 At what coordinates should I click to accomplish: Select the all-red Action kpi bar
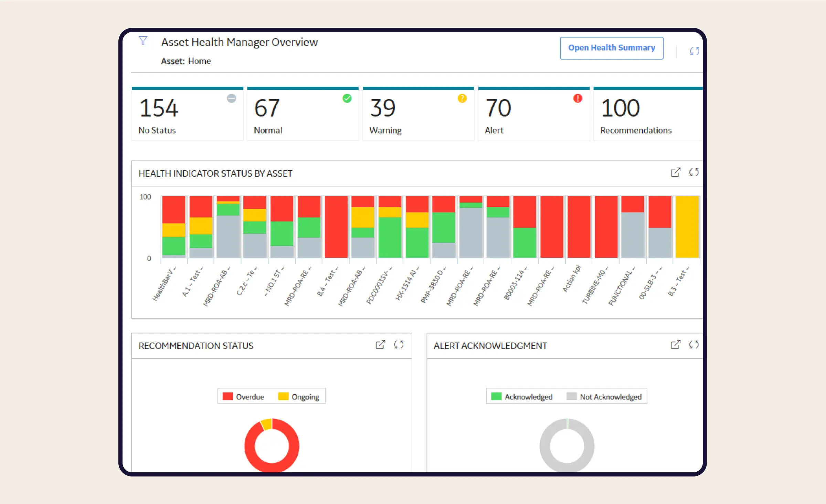click(579, 227)
